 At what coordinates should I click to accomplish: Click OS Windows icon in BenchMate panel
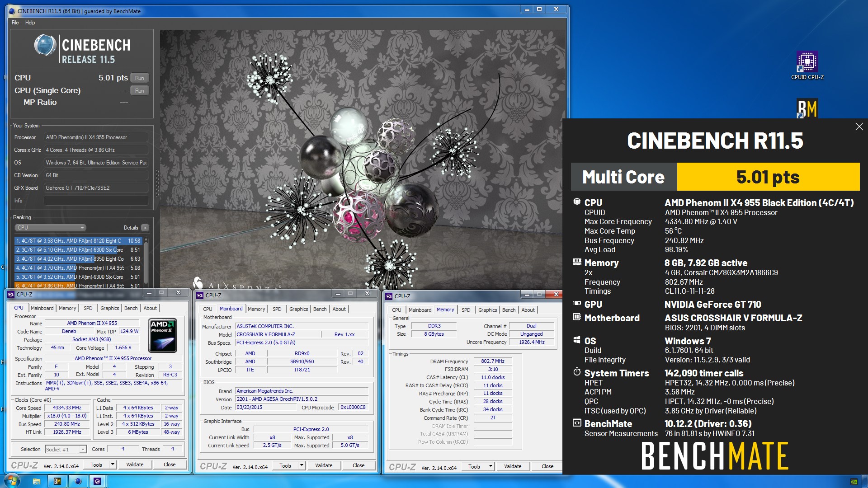pos(577,340)
